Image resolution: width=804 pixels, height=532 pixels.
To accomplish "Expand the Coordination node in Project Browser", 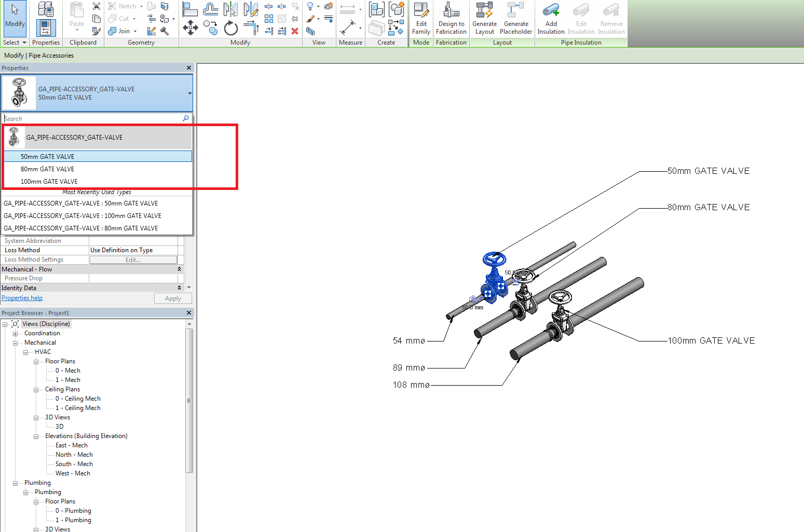I will (x=15, y=333).
